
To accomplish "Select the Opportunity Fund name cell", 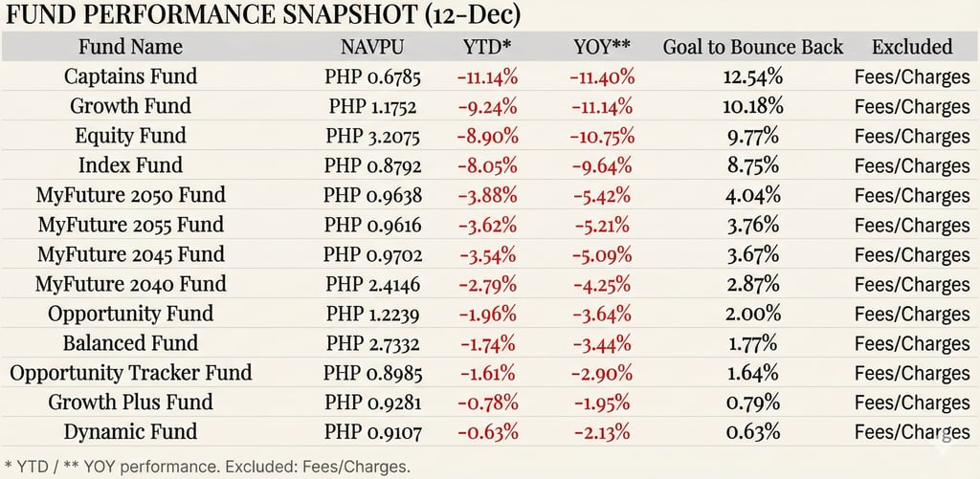I will pos(130,314).
